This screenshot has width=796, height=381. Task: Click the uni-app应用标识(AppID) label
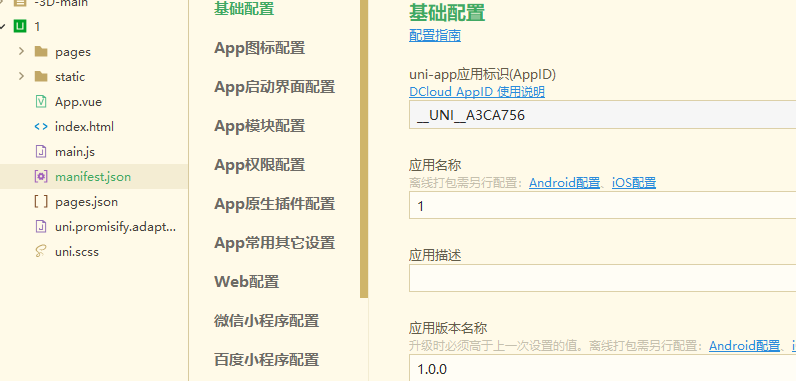click(482, 75)
